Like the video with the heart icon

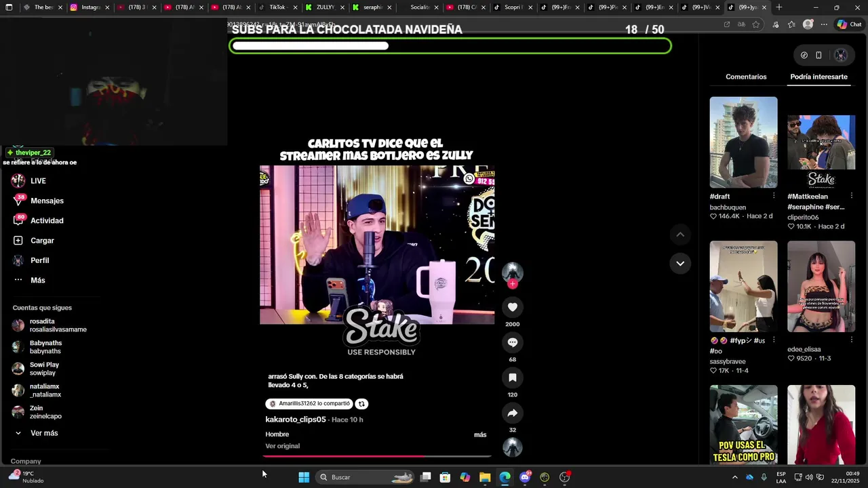point(513,307)
